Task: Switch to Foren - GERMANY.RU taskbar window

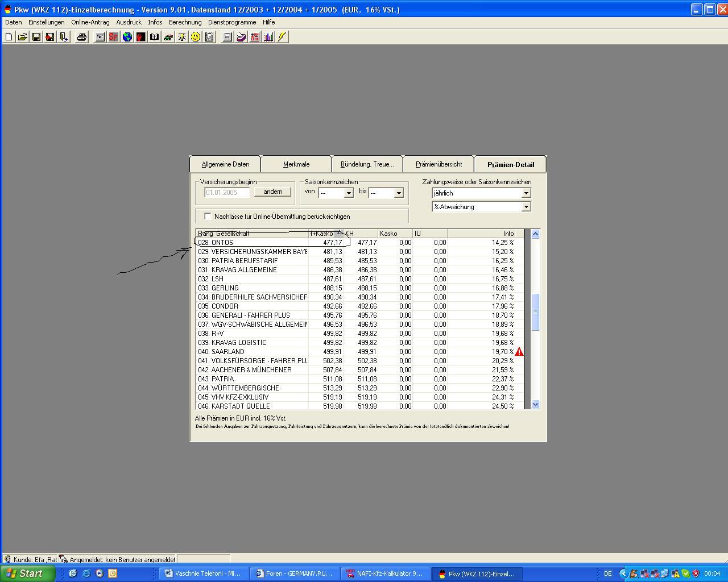Action: 296,573
